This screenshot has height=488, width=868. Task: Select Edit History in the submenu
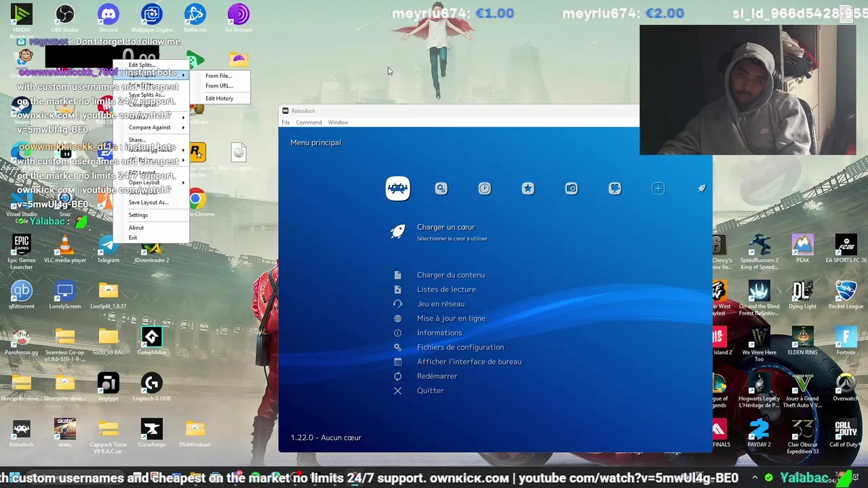[x=219, y=98]
